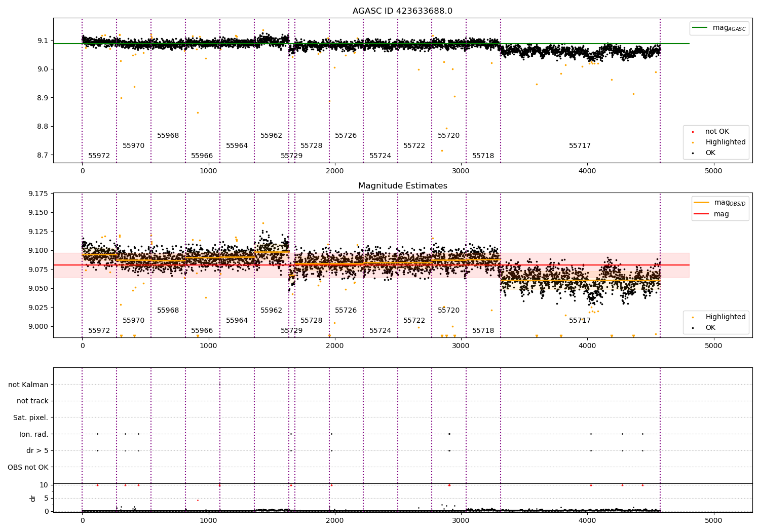Click OBSID label 55729 in Magnitude Estimates plot

(x=292, y=331)
